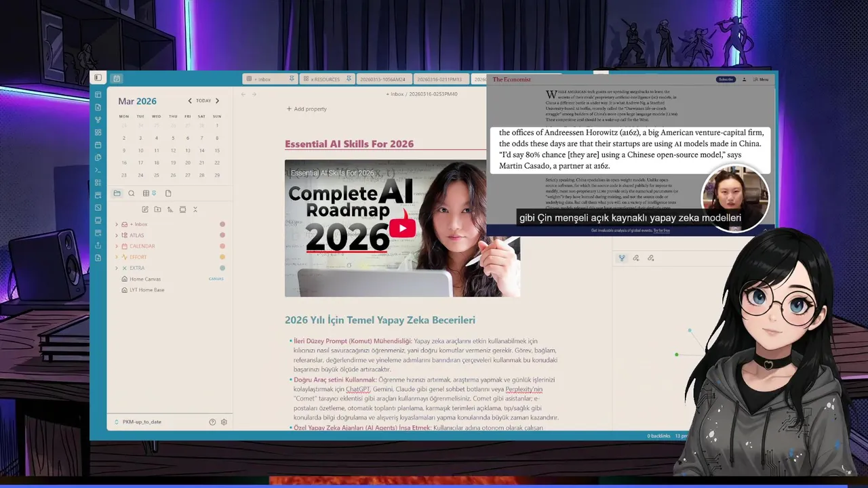Screen dimensions: 868x488
Task: Click the export share ribbon icon
Action: pos(98,245)
